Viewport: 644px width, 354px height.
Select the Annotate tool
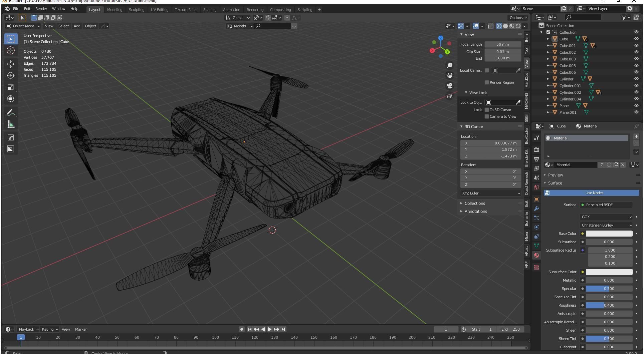[11, 113]
